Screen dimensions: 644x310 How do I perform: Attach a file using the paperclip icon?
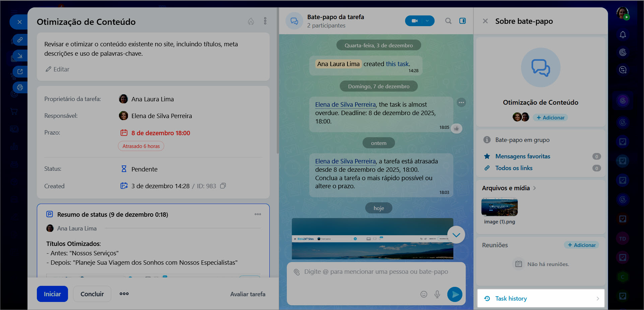pyautogui.click(x=297, y=272)
